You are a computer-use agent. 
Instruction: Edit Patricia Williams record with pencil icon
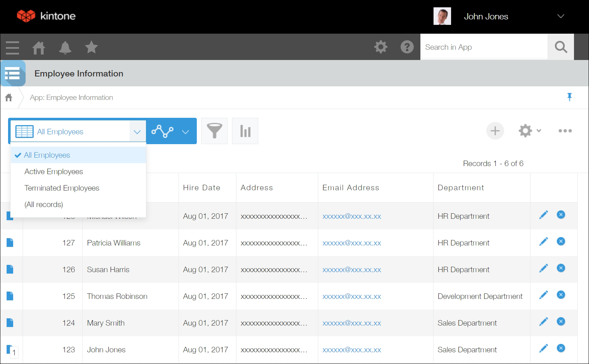coord(544,241)
